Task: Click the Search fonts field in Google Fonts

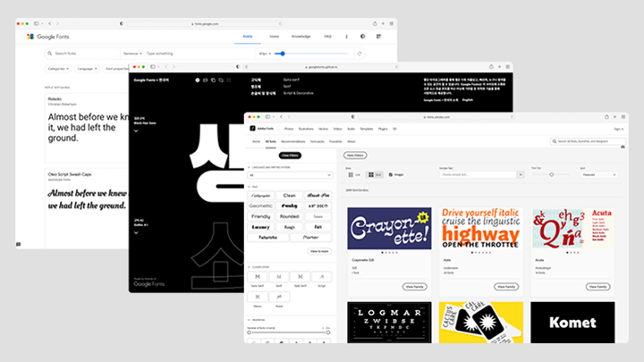Action: pos(82,54)
